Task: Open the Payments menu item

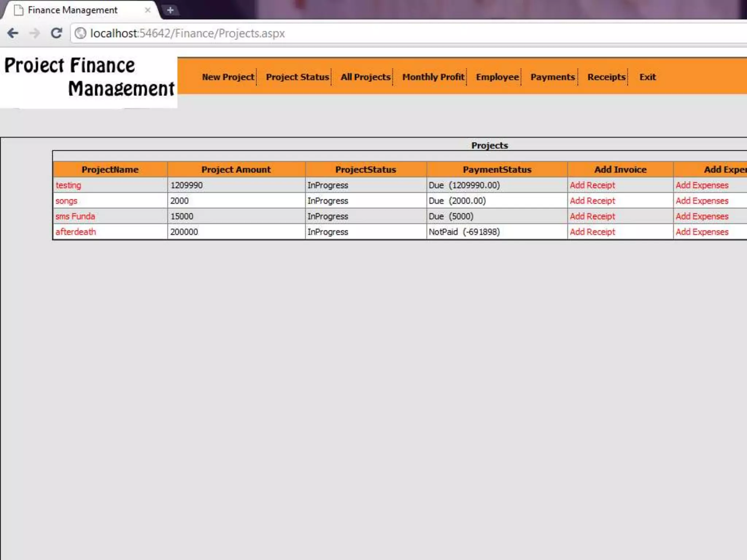Action: click(x=553, y=77)
